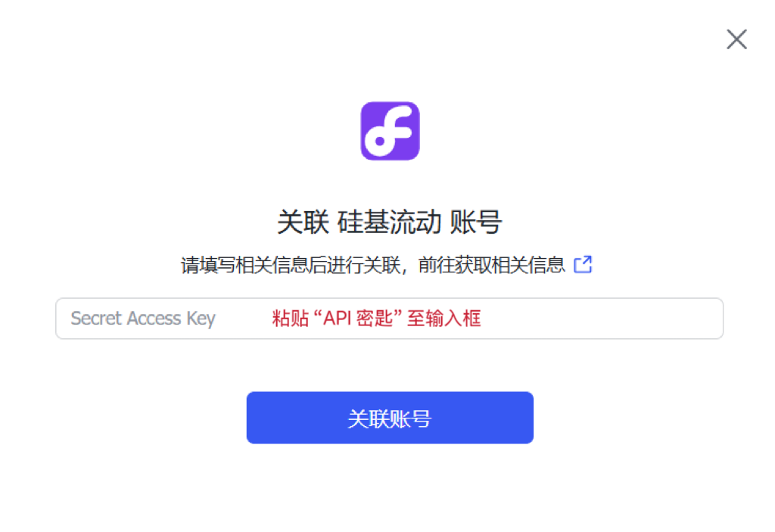Click the empty right side of the key input box
Viewport: 775px width, 532px height.
click(x=603, y=319)
